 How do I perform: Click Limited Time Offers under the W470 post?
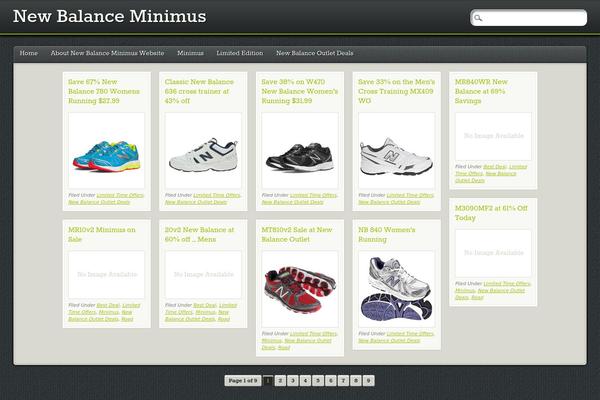313,195
